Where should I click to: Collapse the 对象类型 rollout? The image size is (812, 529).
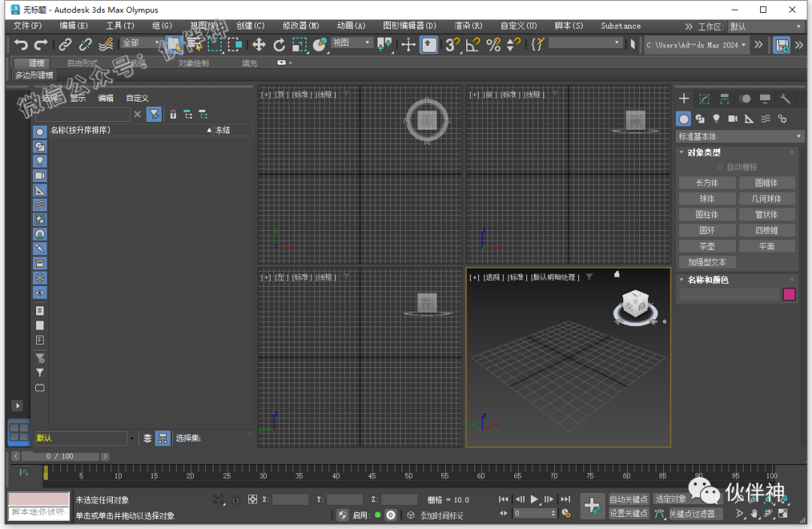pos(704,152)
